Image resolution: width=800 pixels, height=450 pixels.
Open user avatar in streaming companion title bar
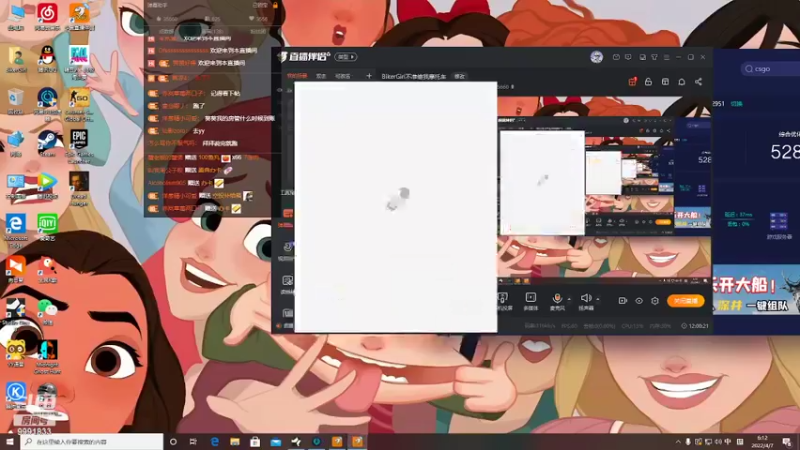click(596, 57)
